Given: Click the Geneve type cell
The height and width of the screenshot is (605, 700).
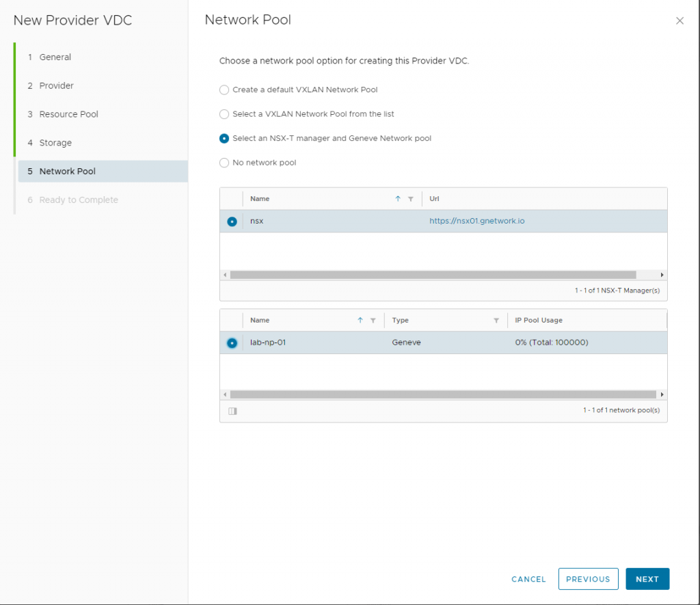Looking at the screenshot, I should click(x=406, y=342).
